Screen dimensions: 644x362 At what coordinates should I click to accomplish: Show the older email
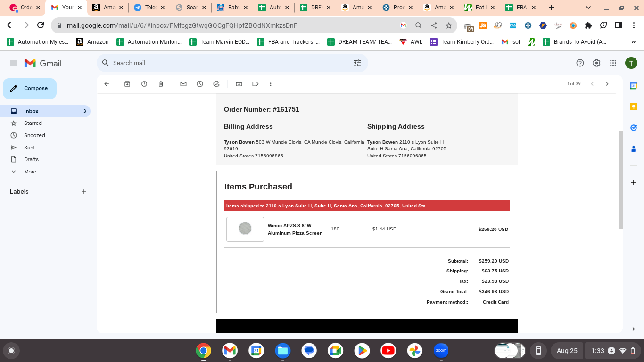pyautogui.click(x=607, y=84)
